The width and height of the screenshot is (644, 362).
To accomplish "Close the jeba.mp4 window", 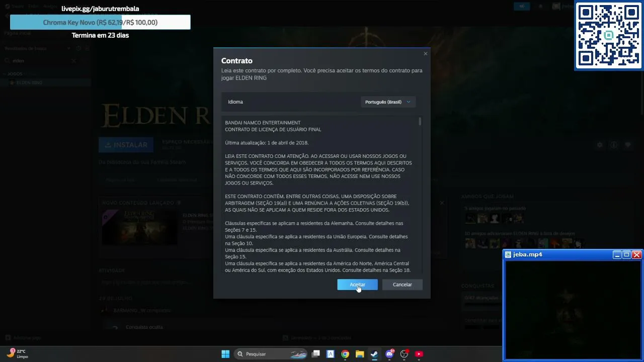I will pos(636,255).
